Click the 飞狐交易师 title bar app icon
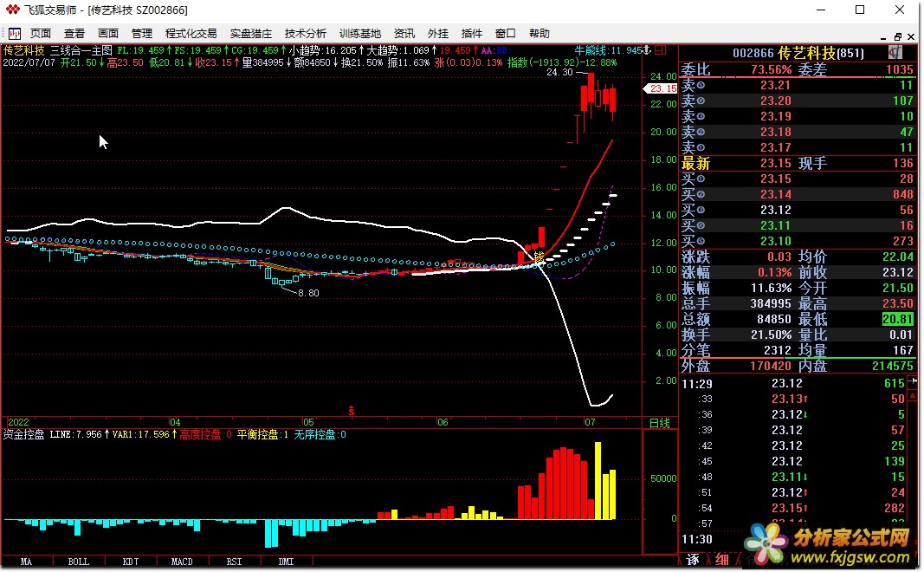 point(12,10)
